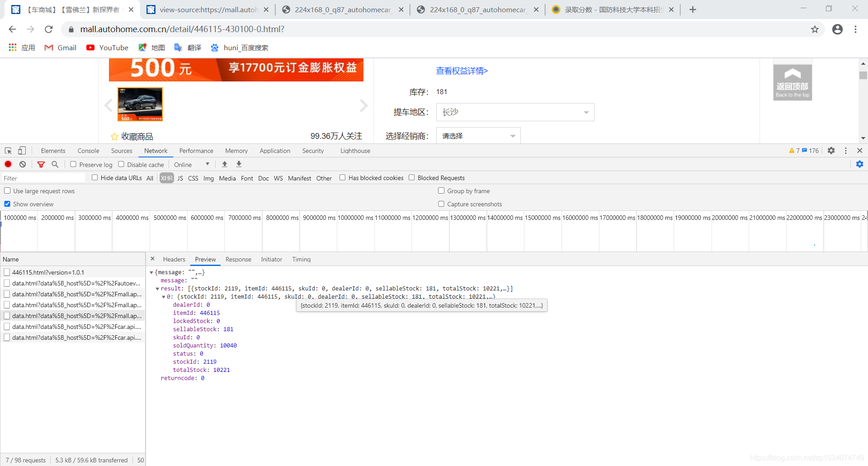The width and height of the screenshot is (868, 466).
Task: Close the request details pane
Action: click(153, 259)
